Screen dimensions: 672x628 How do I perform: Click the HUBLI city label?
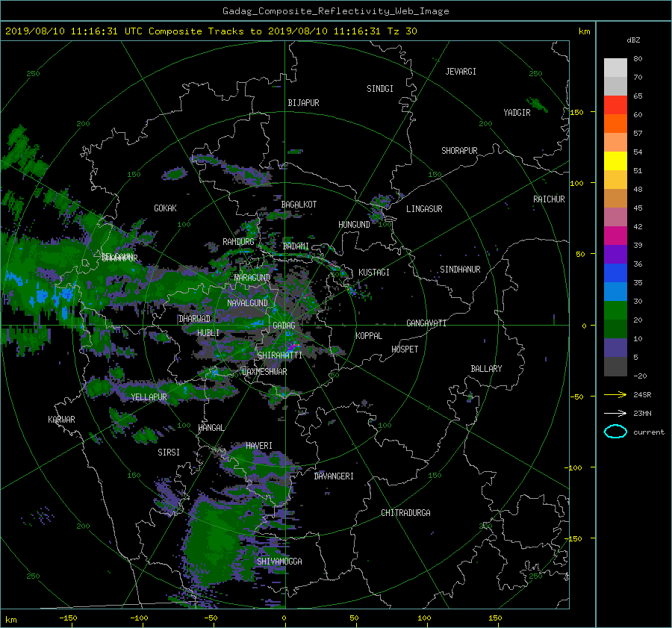[x=208, y=333]
